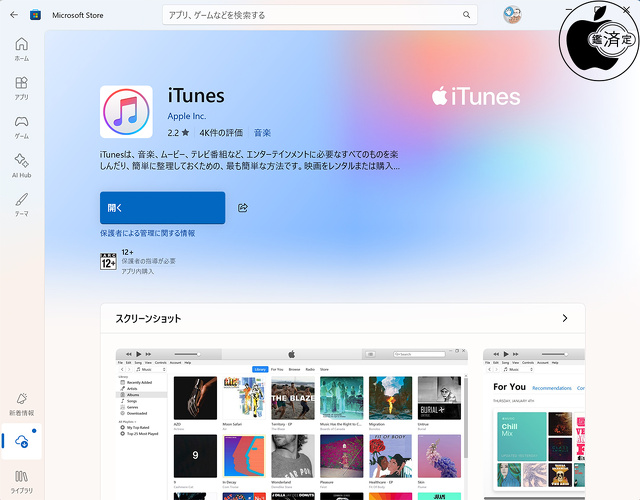Expand Screenshots section with chevron arrow
This screenshot has height=500, width=640.
click(565, 318)
